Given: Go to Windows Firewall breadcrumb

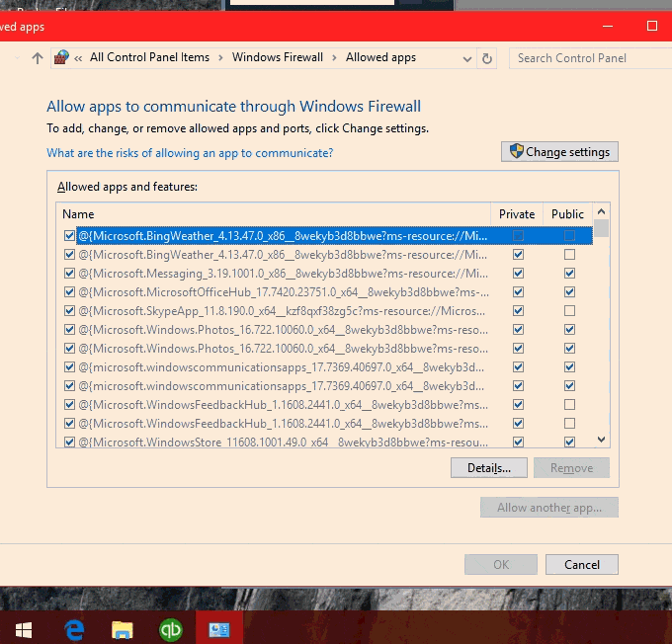Looking at the screenshot, I should click(278, 57).
